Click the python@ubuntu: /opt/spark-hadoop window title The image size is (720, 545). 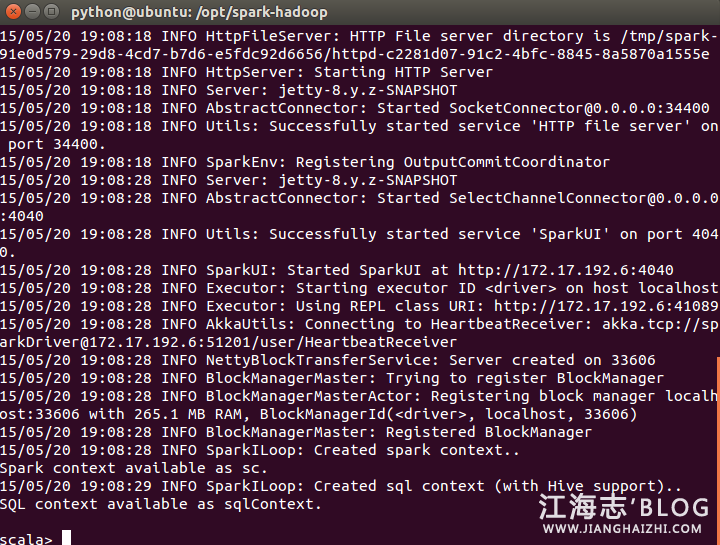click(x=199, y=12)
